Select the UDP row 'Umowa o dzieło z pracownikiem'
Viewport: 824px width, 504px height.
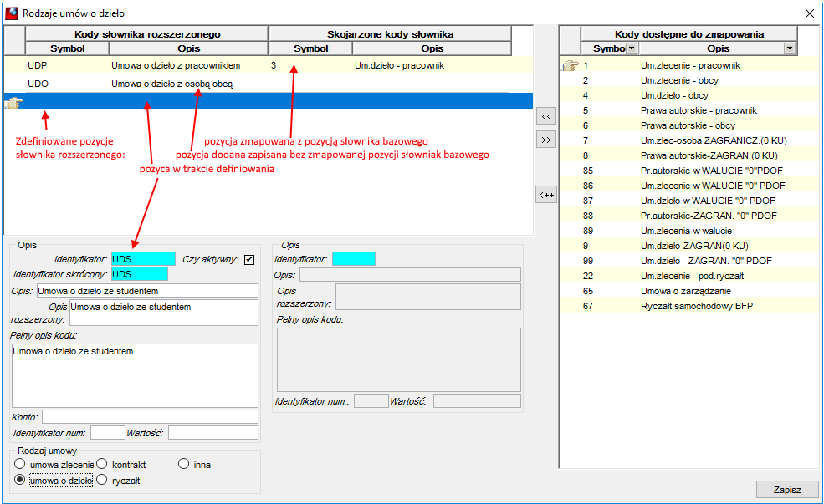pos(268,66)
